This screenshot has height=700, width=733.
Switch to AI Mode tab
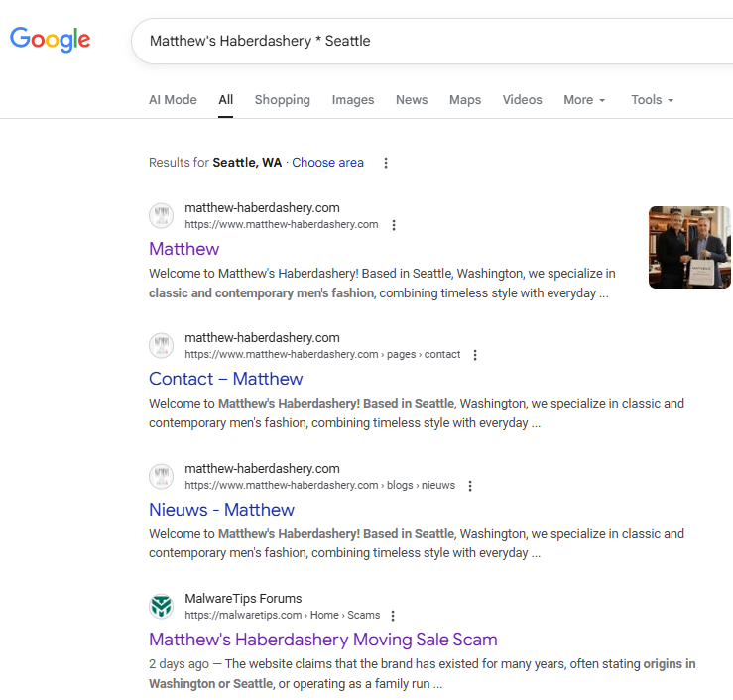point(173,100)
